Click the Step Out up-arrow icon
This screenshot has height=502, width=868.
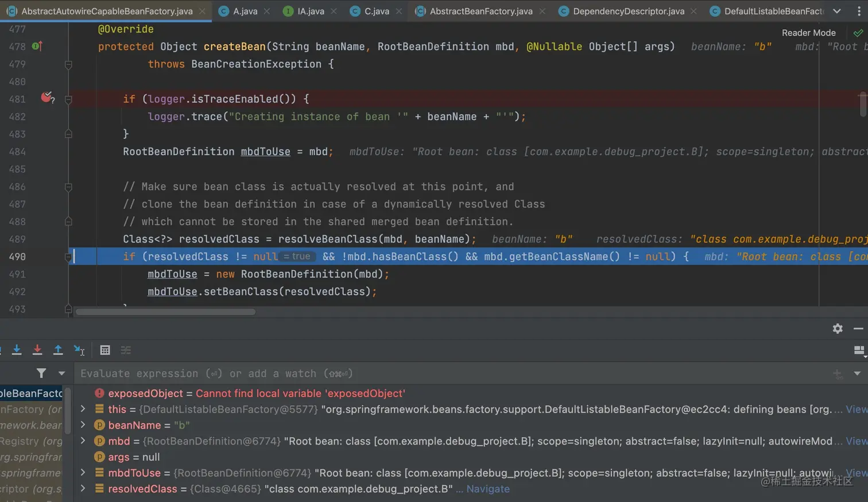pyautogui.click(x=58, y=350)
